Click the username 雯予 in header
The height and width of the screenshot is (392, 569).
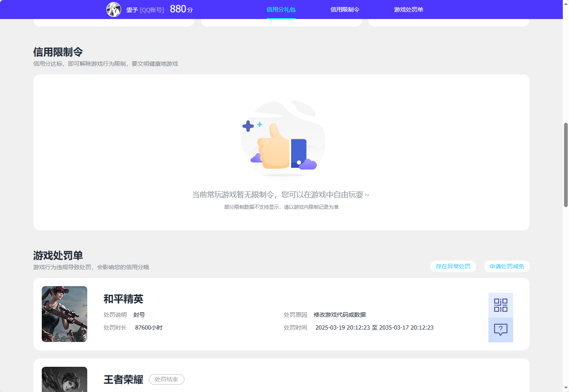pos(132,10)
